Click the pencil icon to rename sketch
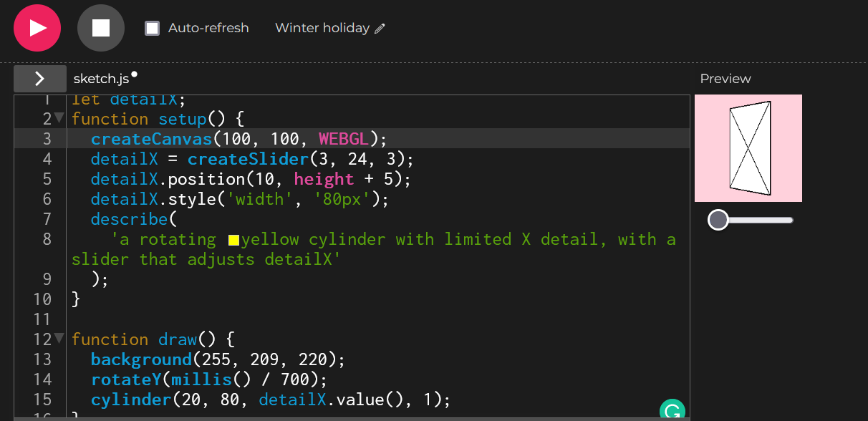This screenshot has height=421, width=868. [x=380, y=29]
